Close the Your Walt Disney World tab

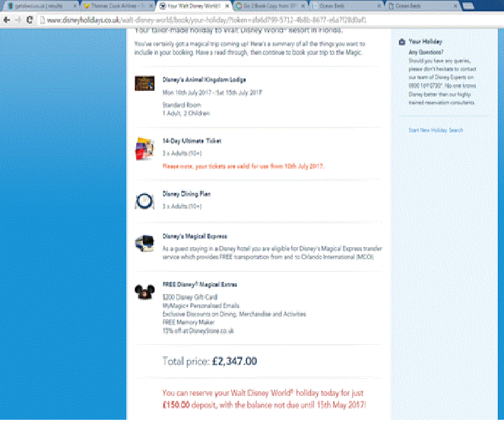[x=227, y=5]
